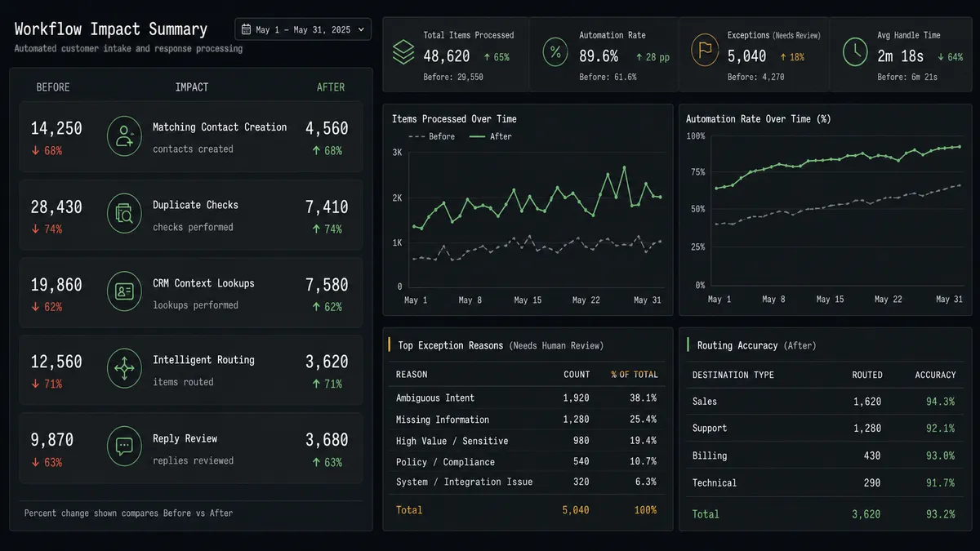Click the 14,250 before value
The image size is (980, 551).
pyautogui.click(x=56, y=129)
